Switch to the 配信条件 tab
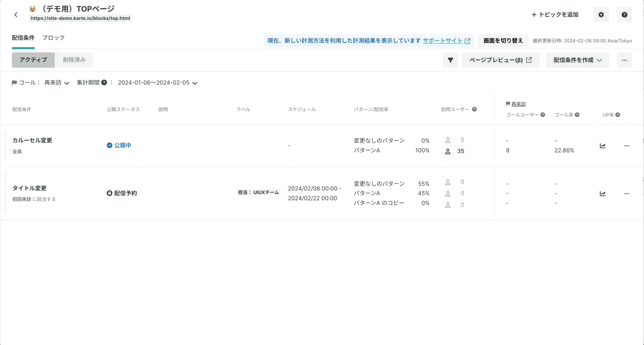Screen dimensions: 644x345 pos(23,38)
